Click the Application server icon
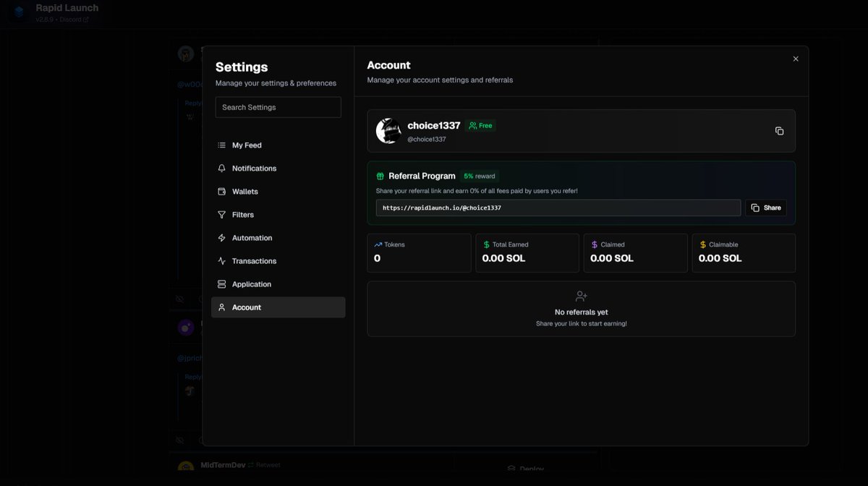 pos(221,284)
